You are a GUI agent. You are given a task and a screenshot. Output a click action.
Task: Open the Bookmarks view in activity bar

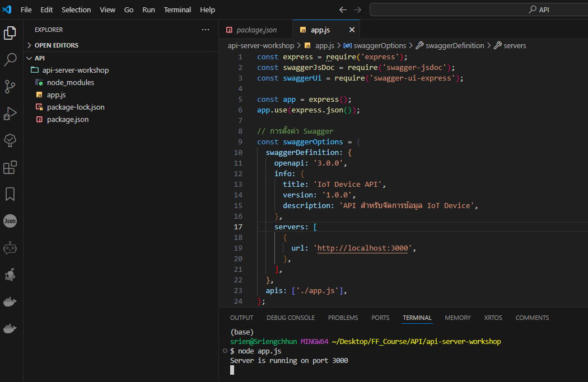10,194
